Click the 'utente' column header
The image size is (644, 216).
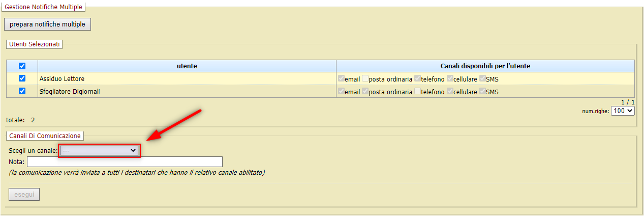187,66
